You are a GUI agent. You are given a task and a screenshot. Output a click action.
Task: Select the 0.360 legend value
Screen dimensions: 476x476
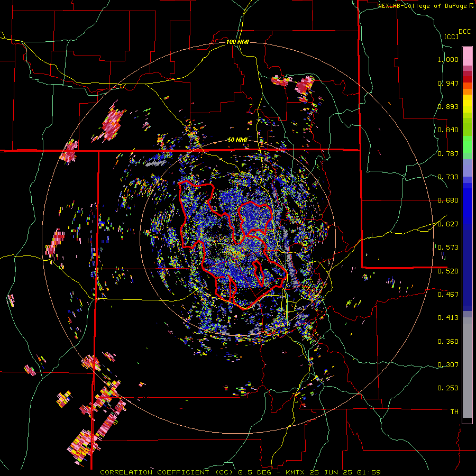coord(448,342)
